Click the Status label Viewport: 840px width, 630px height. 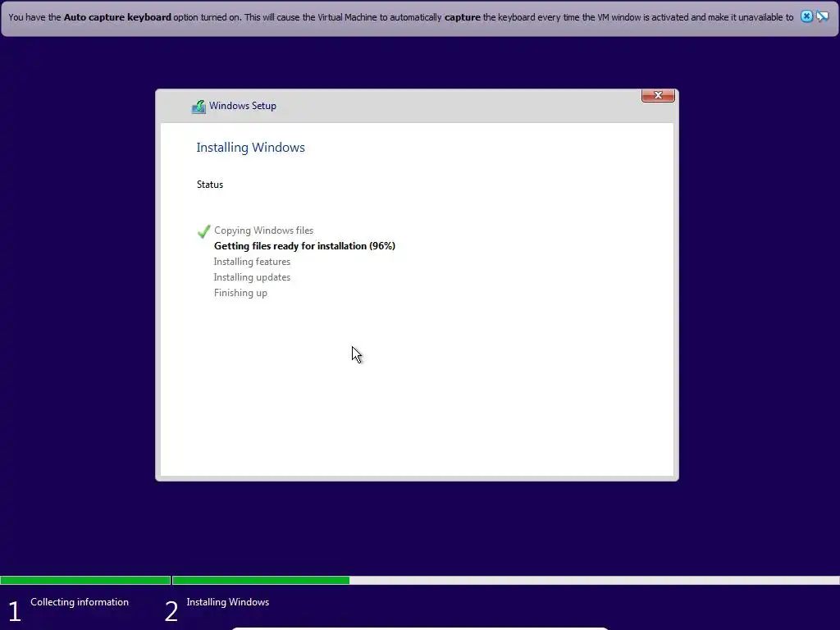pyautogui.click(x=209, y=185)
